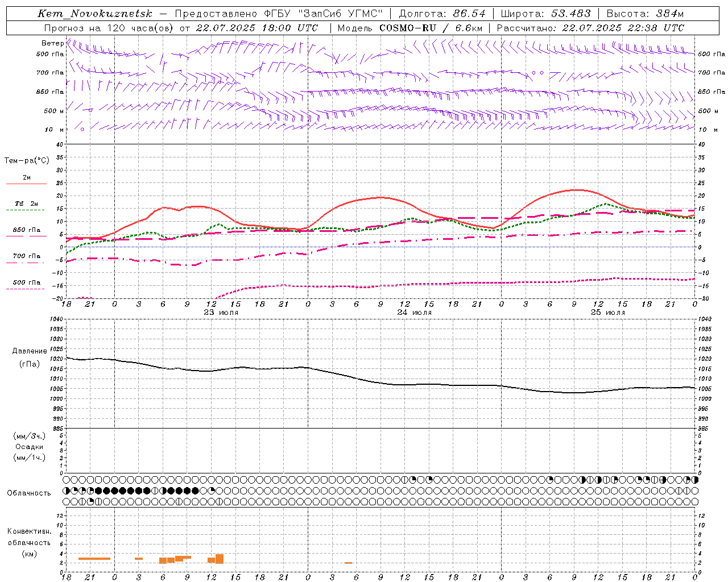Select the '(км)' convective cloud unit label
Screen dimensions: 728x582
(29, 553)
